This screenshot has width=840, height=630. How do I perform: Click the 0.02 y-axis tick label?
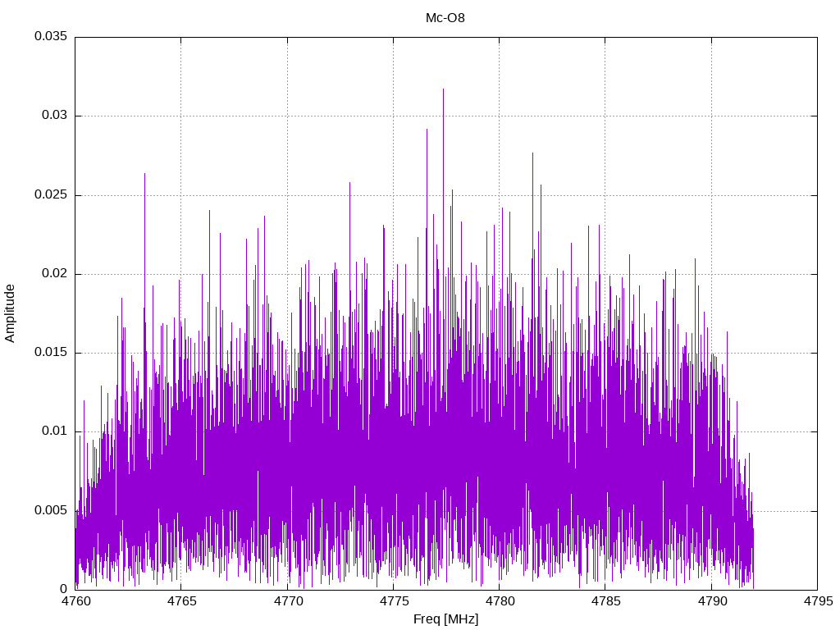click(x=54, y=273)
